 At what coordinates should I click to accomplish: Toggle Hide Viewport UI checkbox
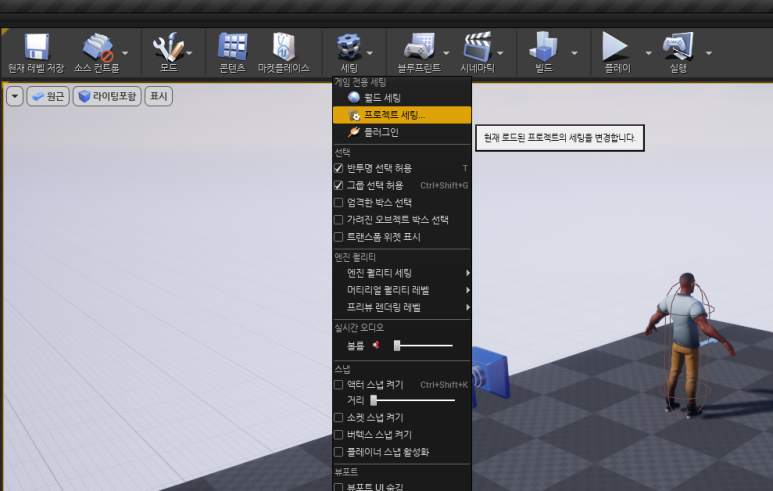click(x=339, y=487)
